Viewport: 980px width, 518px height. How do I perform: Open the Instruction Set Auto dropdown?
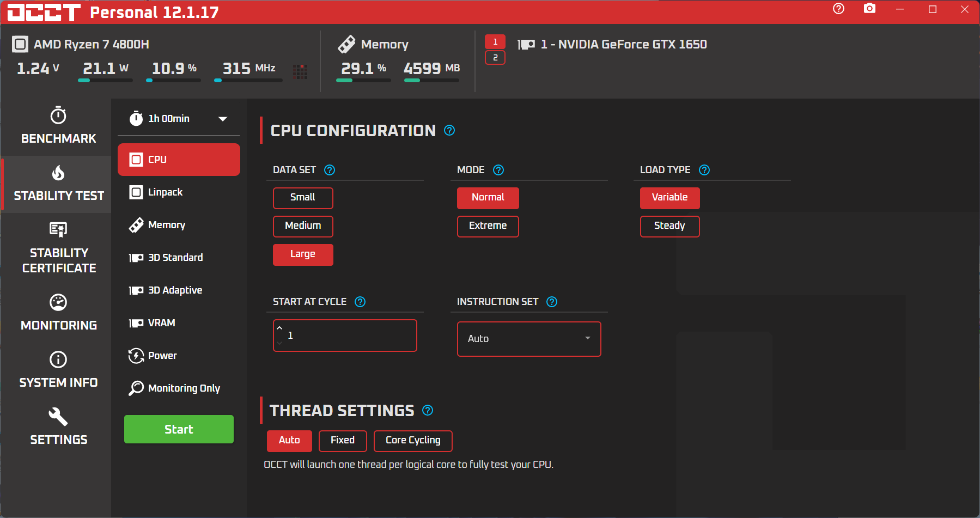coord(529,339)
